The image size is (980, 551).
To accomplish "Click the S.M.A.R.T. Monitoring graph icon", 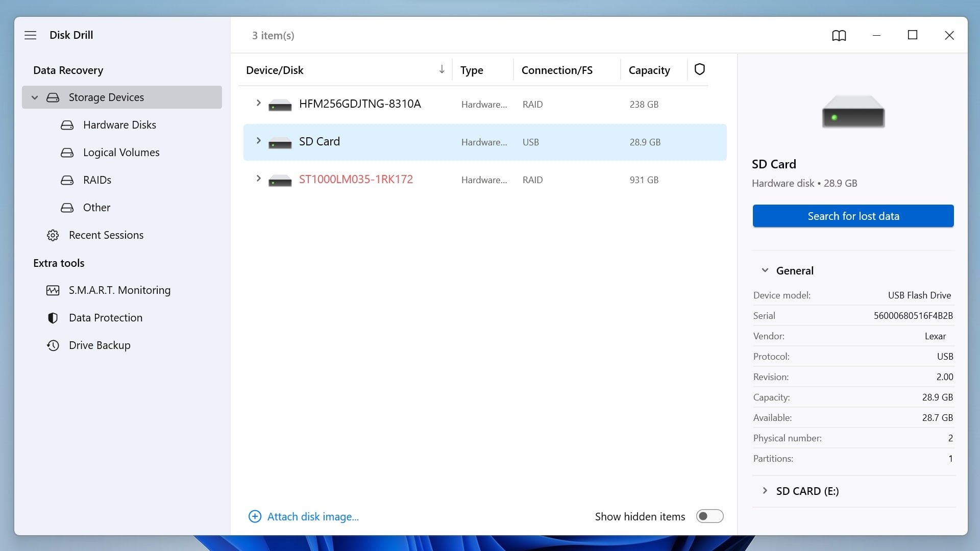I will 53,290.
